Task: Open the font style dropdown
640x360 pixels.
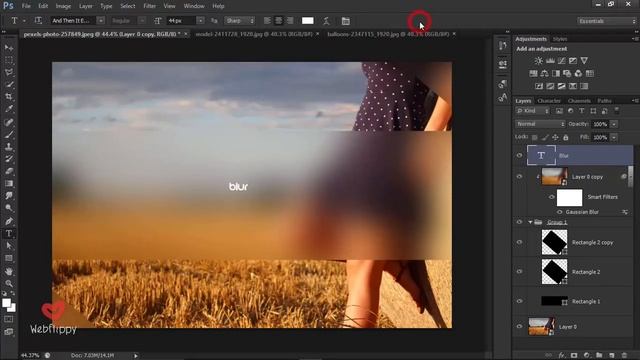Action: coord(142,20)
